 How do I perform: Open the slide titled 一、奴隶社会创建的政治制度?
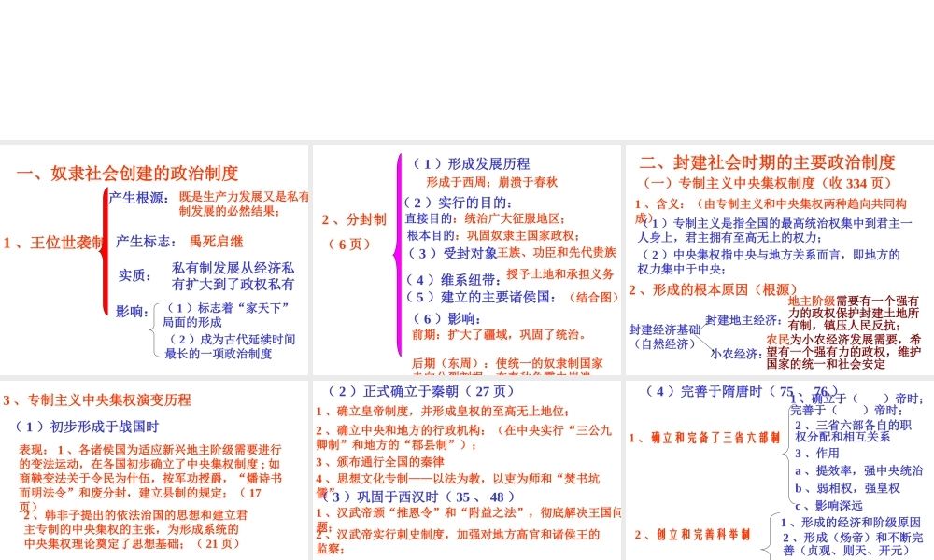coord(154,259)
